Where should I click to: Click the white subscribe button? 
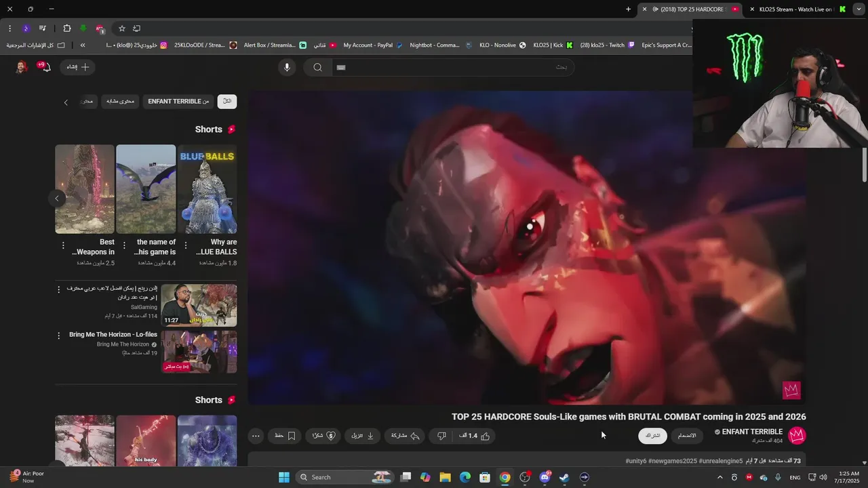[652, 436]
